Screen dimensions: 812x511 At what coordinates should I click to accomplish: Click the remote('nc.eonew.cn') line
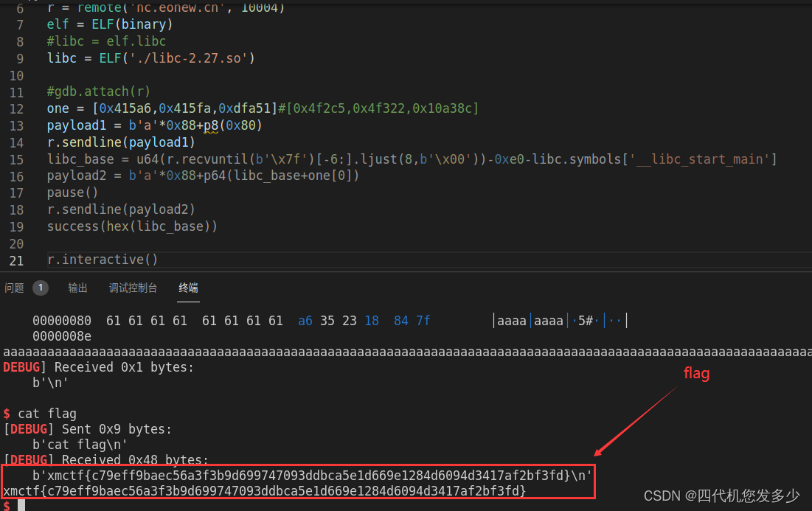coord(166,8)
